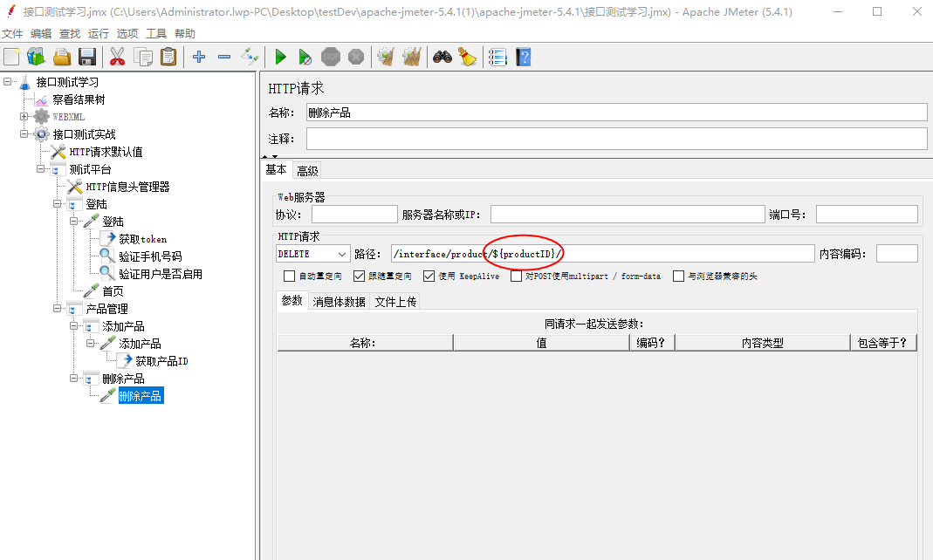
Task: Open the 查找 menu
Action: 70,34
